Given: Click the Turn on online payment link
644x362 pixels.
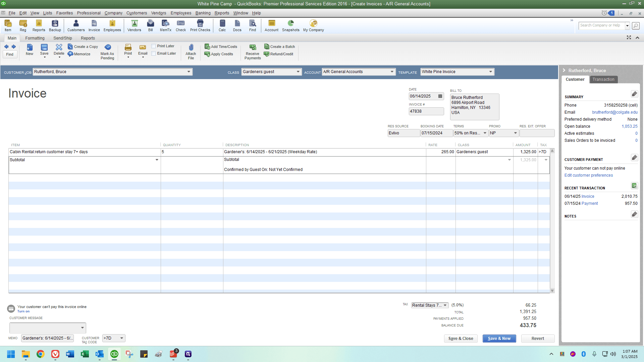Looking at the screenshot, I should [23, 311].
